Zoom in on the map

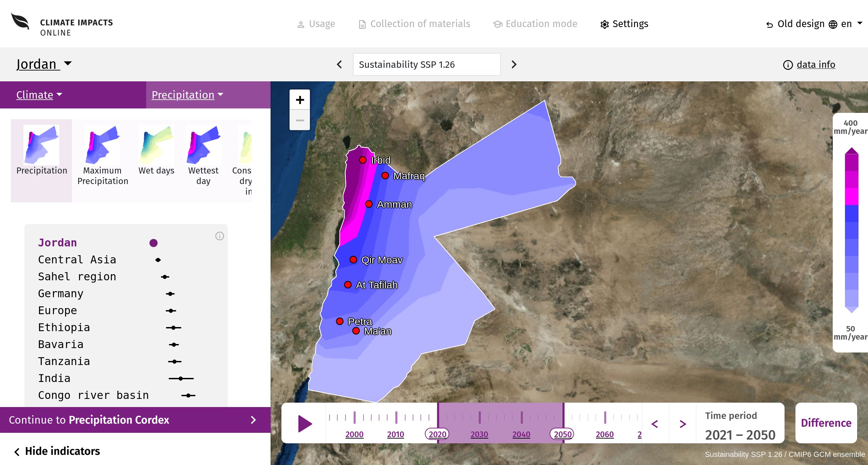point(300,100)
